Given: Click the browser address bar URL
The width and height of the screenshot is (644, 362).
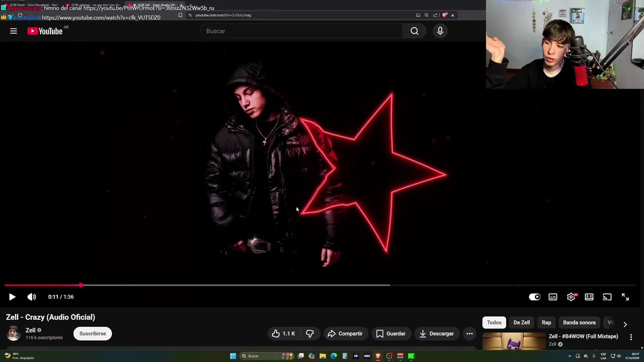Looking at the screenshot, I should coord(223,15).
